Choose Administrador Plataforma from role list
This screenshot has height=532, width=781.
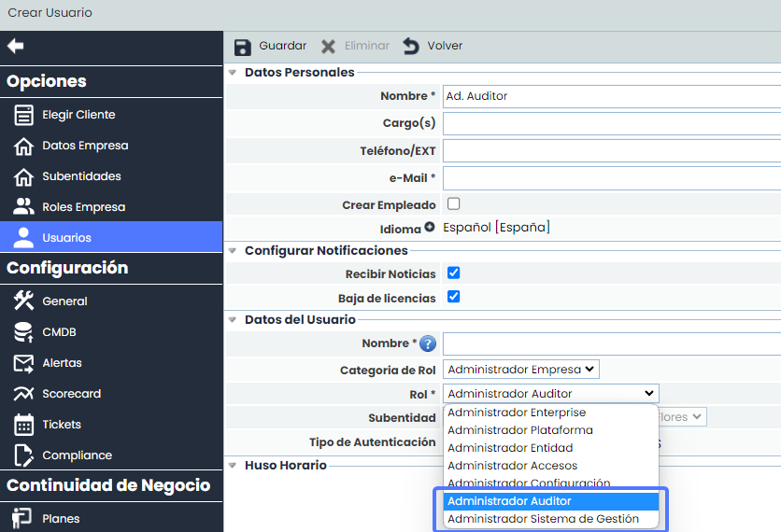[519, 430]
